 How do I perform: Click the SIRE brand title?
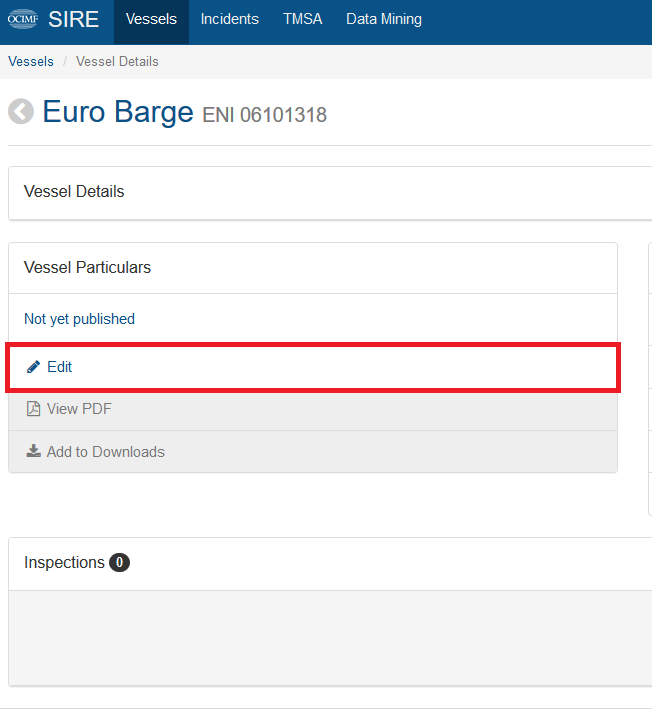click(73, 19)
